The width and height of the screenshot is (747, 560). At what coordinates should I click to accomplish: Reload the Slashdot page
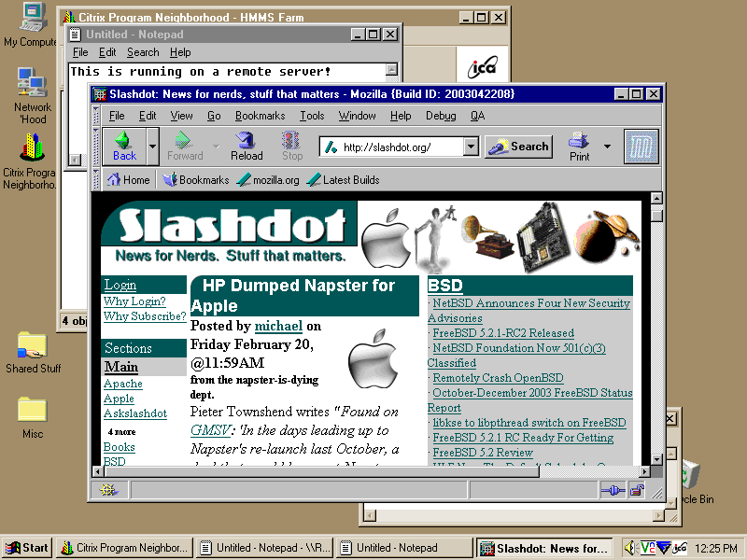pyautogui.click(x=247, y=147)
